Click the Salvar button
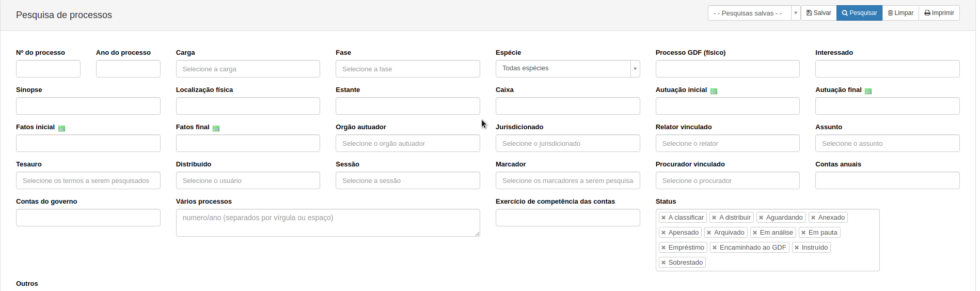980x291 pixels. coord(818,13)
